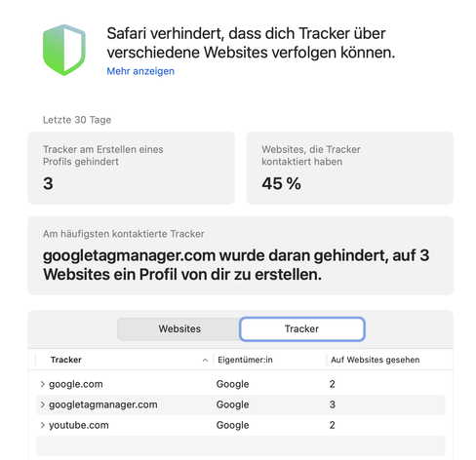476x460 pixels.
Task: Expand the google.com tracker row
Action: 42,384
